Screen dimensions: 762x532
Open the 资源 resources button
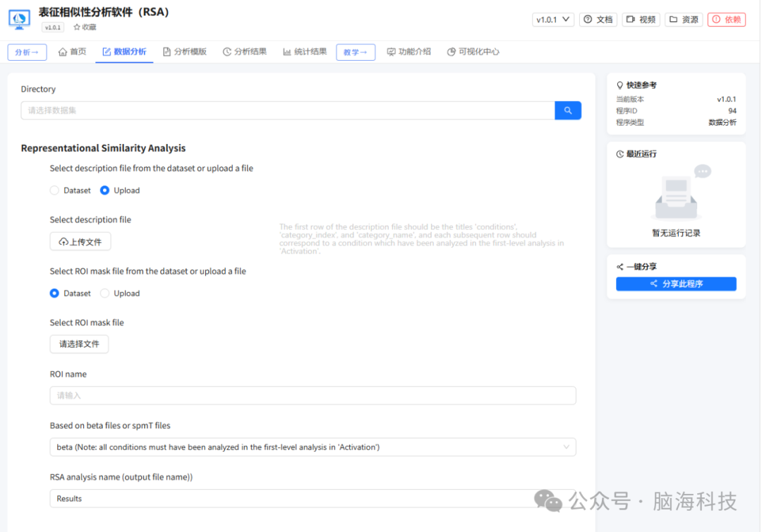point(684,20)
